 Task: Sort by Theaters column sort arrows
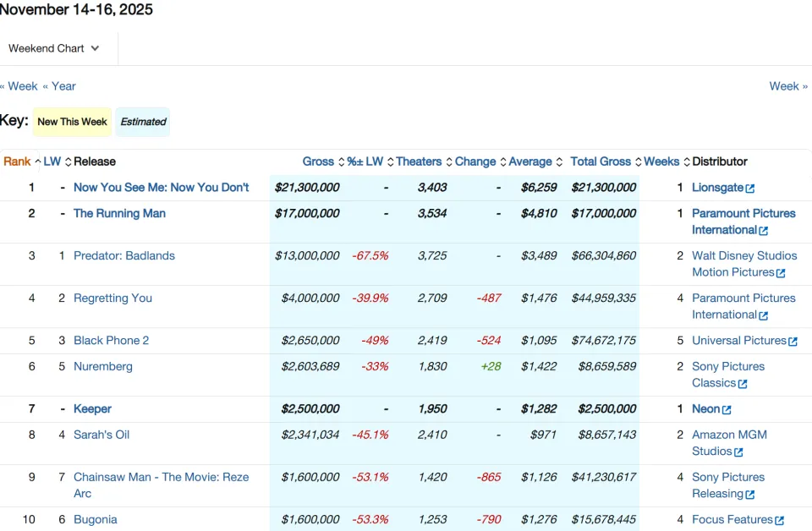[x=449, y=162]
